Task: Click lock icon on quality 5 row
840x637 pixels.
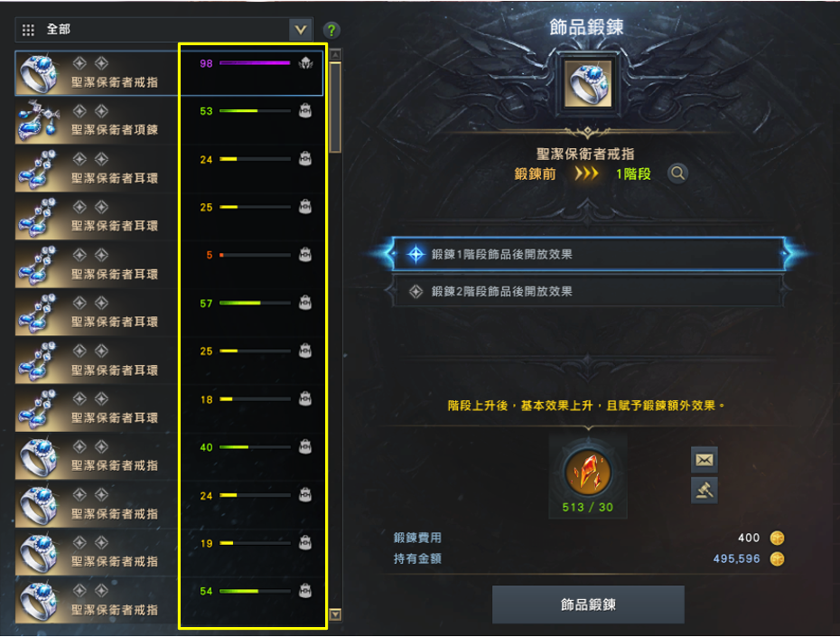Action: point(305,255)
